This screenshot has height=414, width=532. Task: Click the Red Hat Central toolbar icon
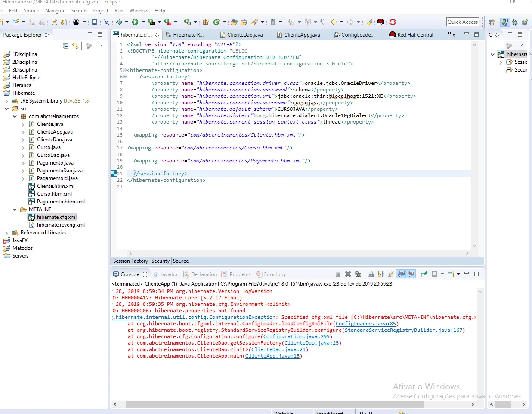coord(380,22)
